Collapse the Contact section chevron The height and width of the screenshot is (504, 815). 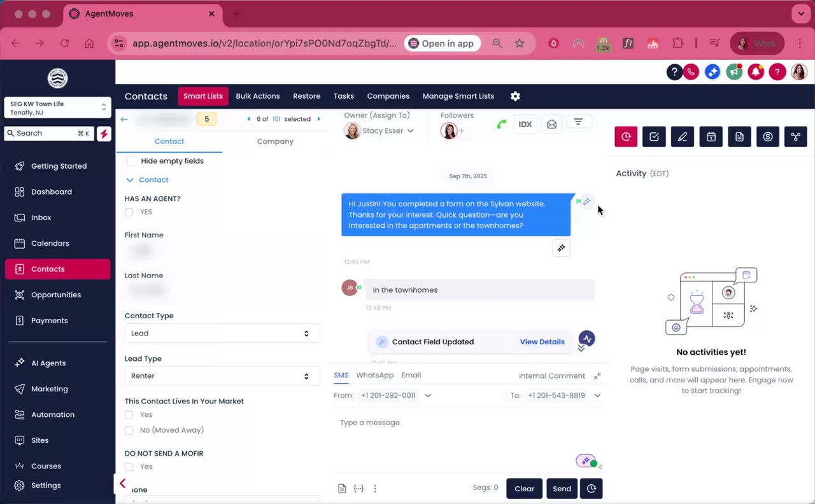(130, 180)
